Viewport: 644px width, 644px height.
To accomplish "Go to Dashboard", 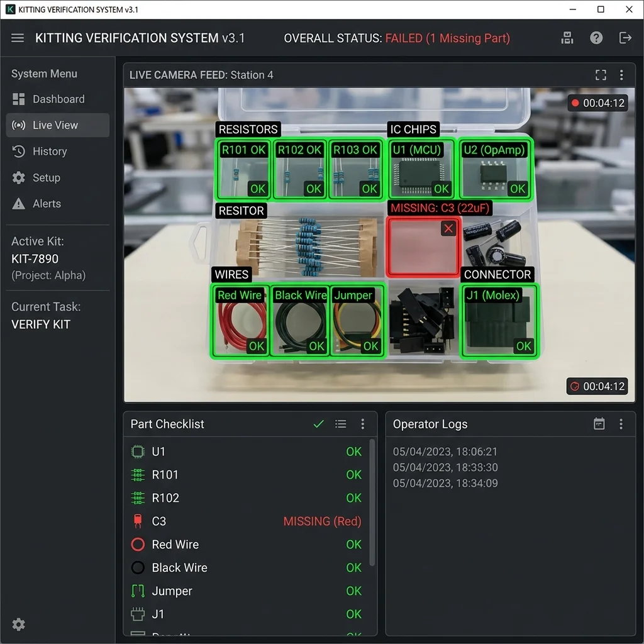I will [x=57, y=99].
